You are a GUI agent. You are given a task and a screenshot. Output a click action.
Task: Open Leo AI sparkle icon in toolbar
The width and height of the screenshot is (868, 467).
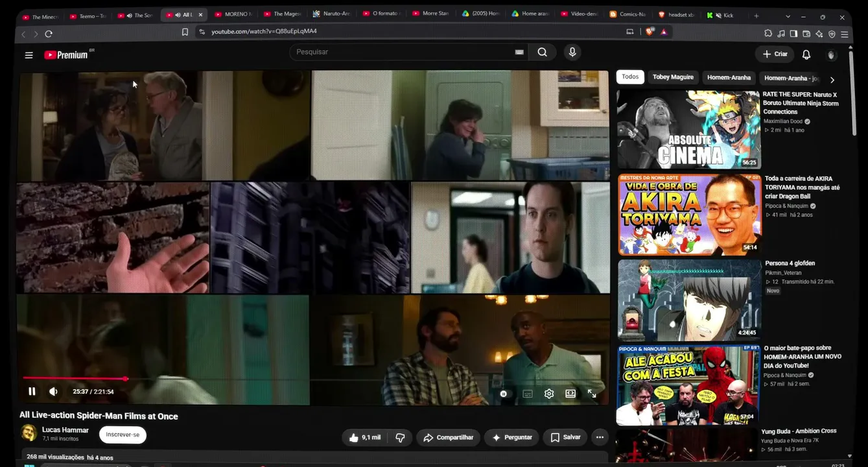pyautogui.click(x=819, y=34)
